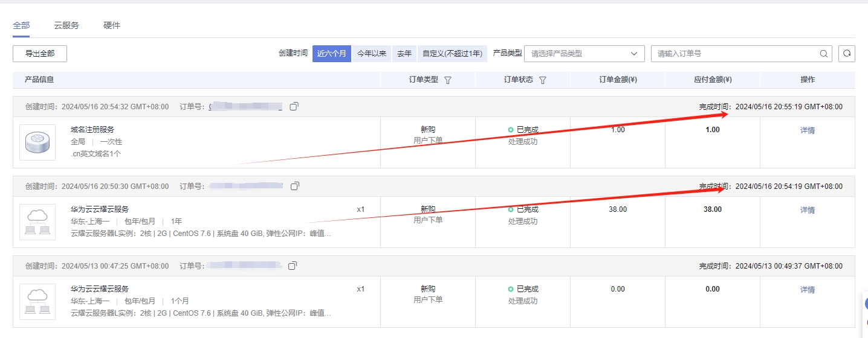
Task: Click the refresh icon next to search box
Action: tap(847, 54)
